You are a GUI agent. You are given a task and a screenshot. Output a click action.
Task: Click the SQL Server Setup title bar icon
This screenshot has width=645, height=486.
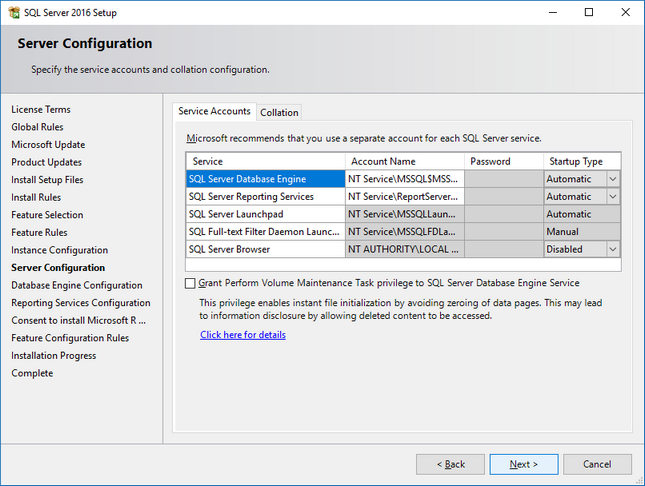coord(14,12)
